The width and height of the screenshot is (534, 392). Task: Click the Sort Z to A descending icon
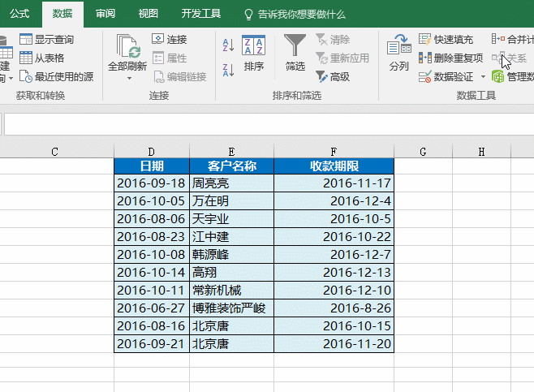tap(228, 70)
